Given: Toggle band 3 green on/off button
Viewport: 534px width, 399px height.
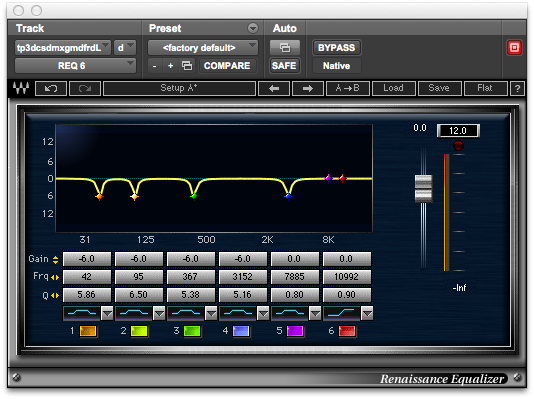Looking at the screenshot, I should pyautogui.click(x=192, y=331).
